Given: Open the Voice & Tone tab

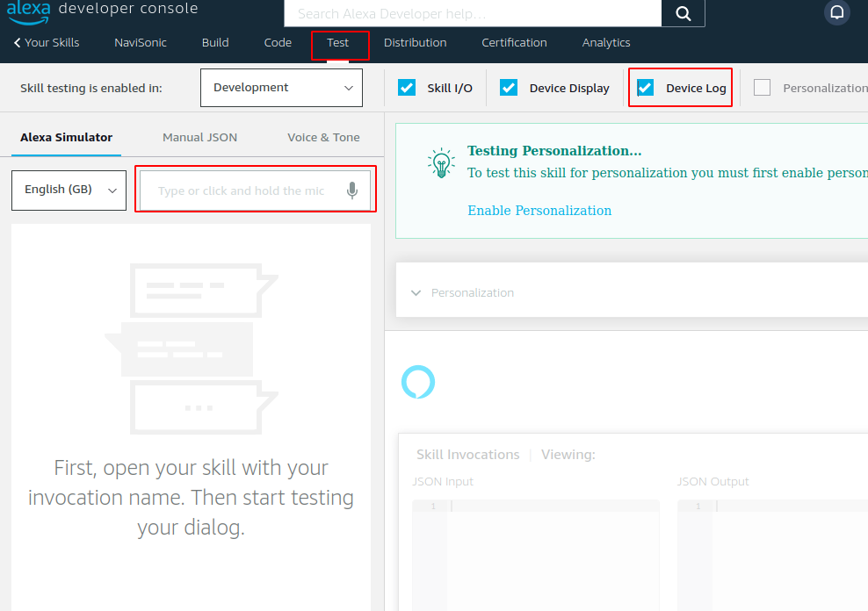Looking at the screenshot, I should coord(323,137).
